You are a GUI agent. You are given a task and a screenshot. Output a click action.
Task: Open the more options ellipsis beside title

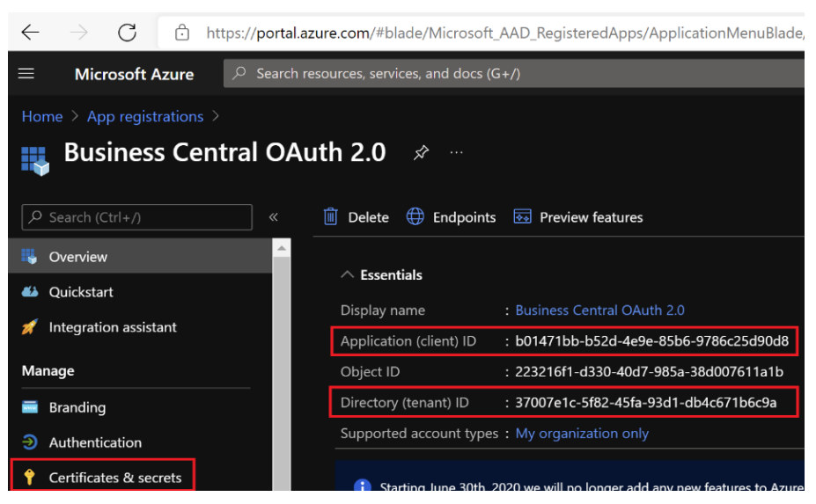point(456,152)
